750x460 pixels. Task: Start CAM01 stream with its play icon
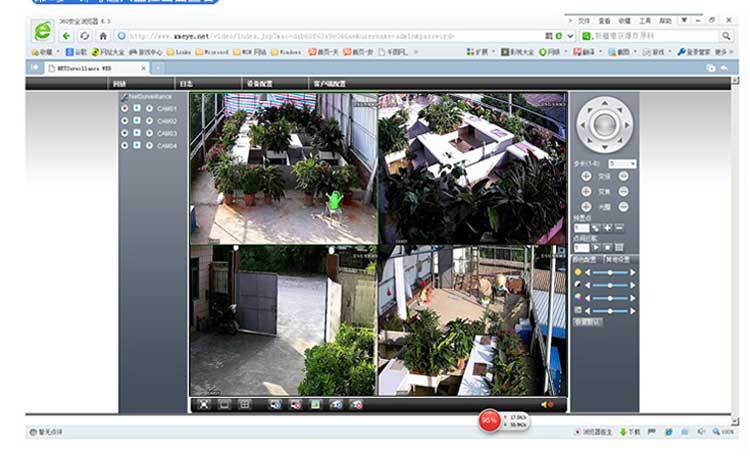point(137,108)
